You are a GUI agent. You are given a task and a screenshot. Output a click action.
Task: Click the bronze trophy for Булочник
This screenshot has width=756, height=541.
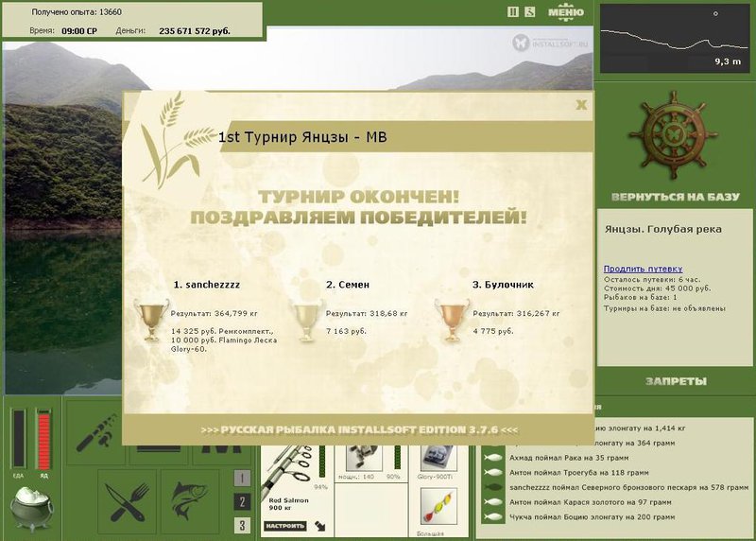tap(452, 320)
